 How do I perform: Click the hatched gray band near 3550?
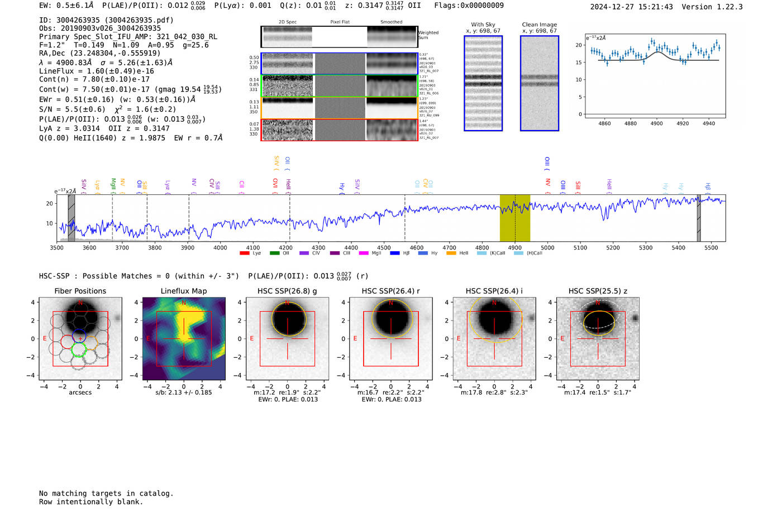coord(71,218)
